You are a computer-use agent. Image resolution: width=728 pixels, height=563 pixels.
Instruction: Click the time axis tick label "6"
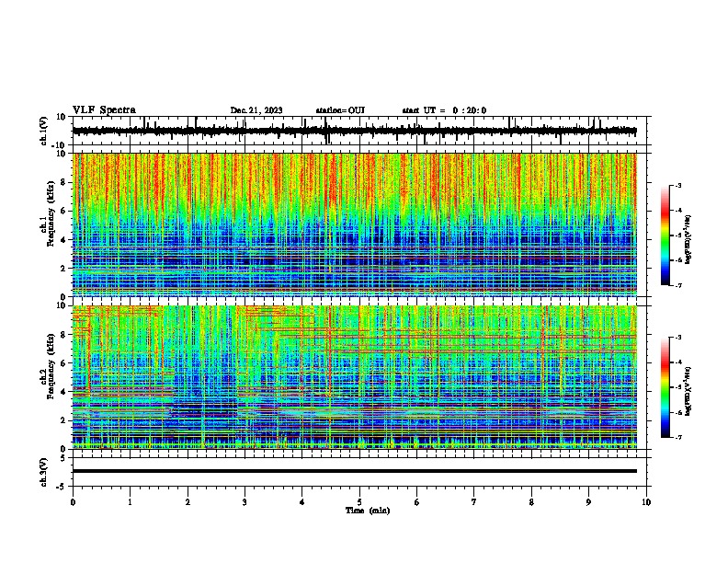(x=417, y=502)
